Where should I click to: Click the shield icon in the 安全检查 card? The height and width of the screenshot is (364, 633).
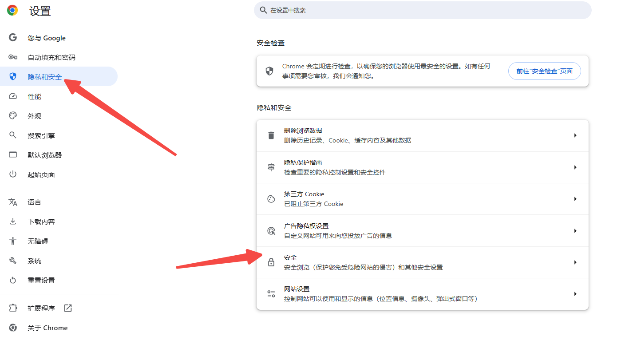[x=269, y=71]
